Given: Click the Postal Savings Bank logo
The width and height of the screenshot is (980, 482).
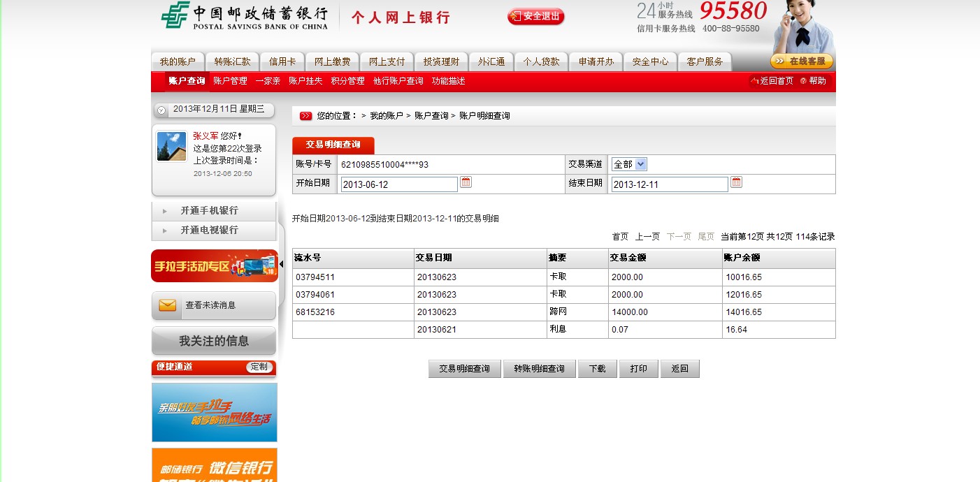Looking at the screenshot, I should pos(245,16).
